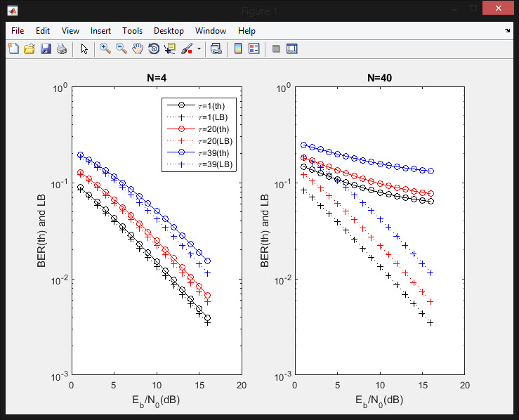Click the Show Plot Tools and Dock icon

point(292,48)
